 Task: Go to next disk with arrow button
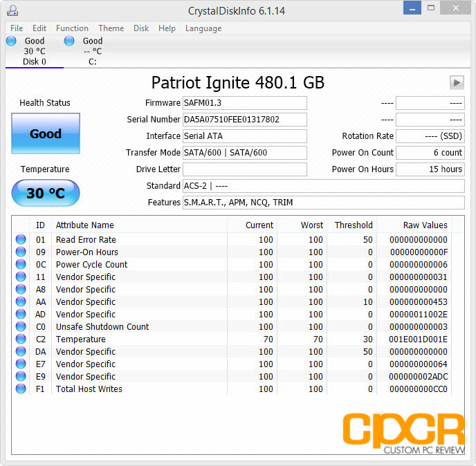pos(457,82)
